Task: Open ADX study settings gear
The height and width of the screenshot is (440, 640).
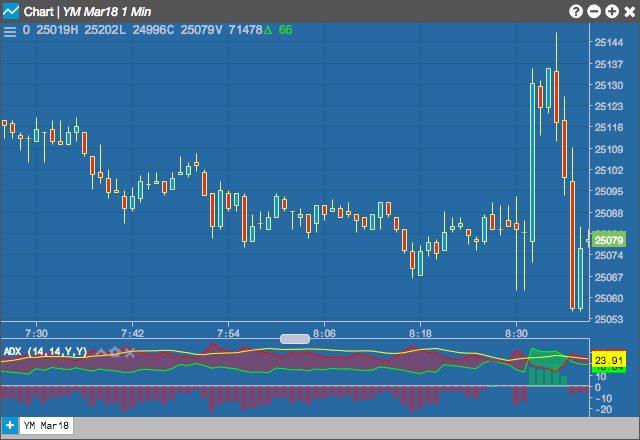Action: [115, 352]
